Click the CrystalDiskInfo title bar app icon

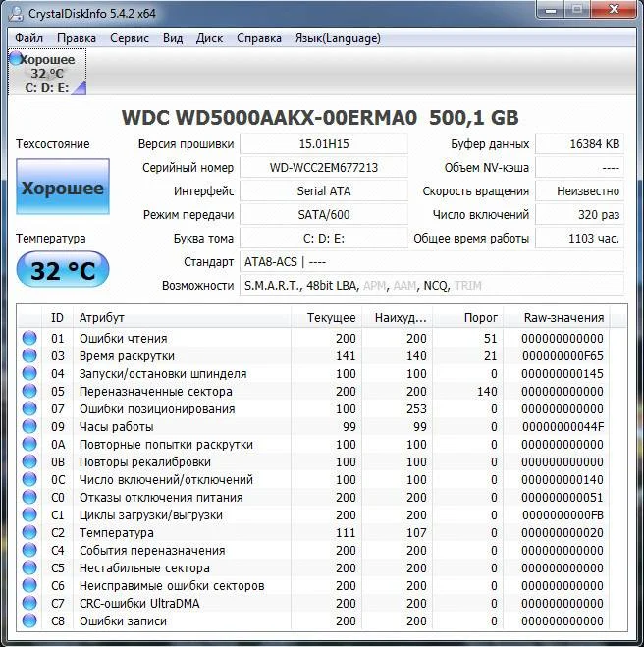(x=16, y=14)
